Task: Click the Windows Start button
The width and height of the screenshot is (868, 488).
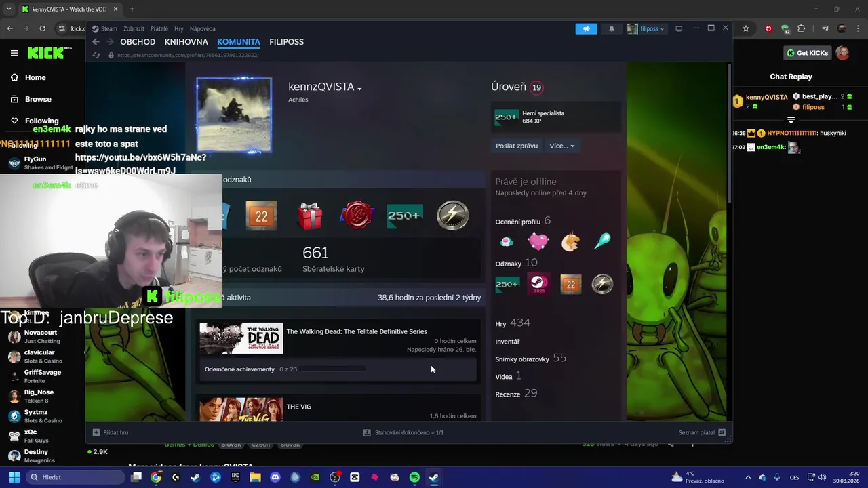Action: [x=14, y=477]
